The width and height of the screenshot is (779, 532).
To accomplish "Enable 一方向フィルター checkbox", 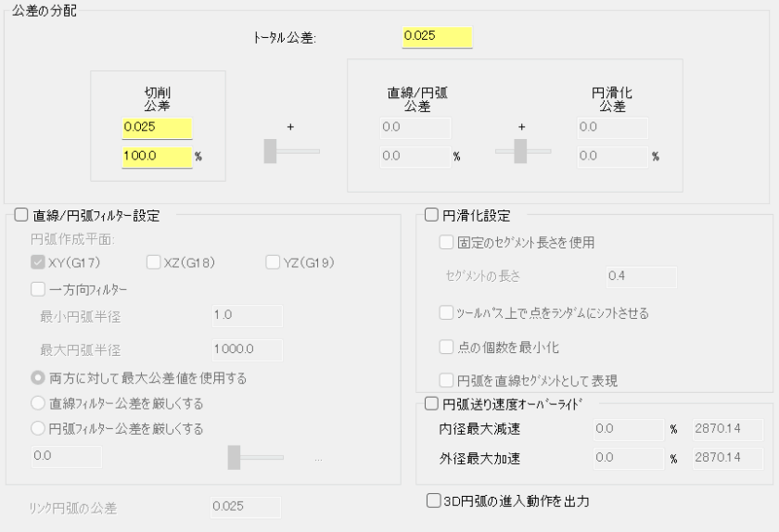I will coord(37,289).
